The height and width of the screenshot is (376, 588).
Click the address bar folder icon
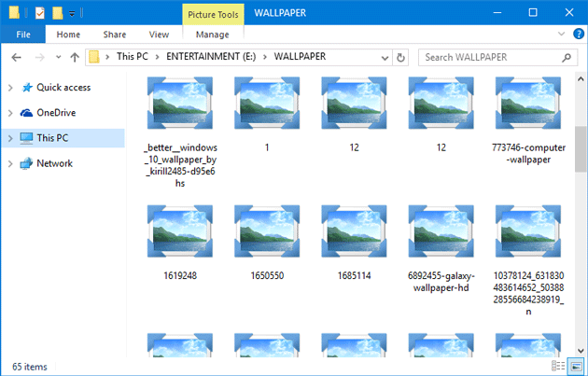point(93,57)
